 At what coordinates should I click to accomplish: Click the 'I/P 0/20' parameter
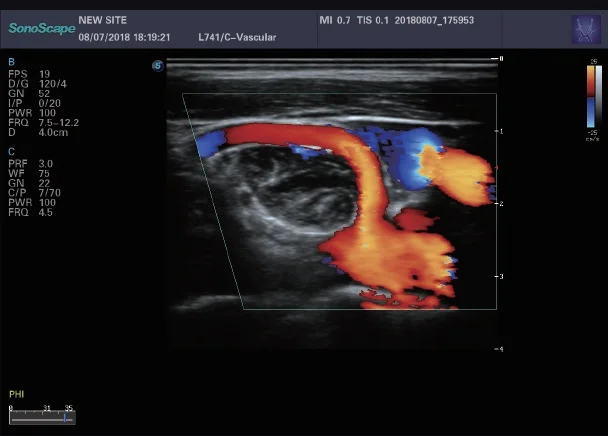point(34,103)
